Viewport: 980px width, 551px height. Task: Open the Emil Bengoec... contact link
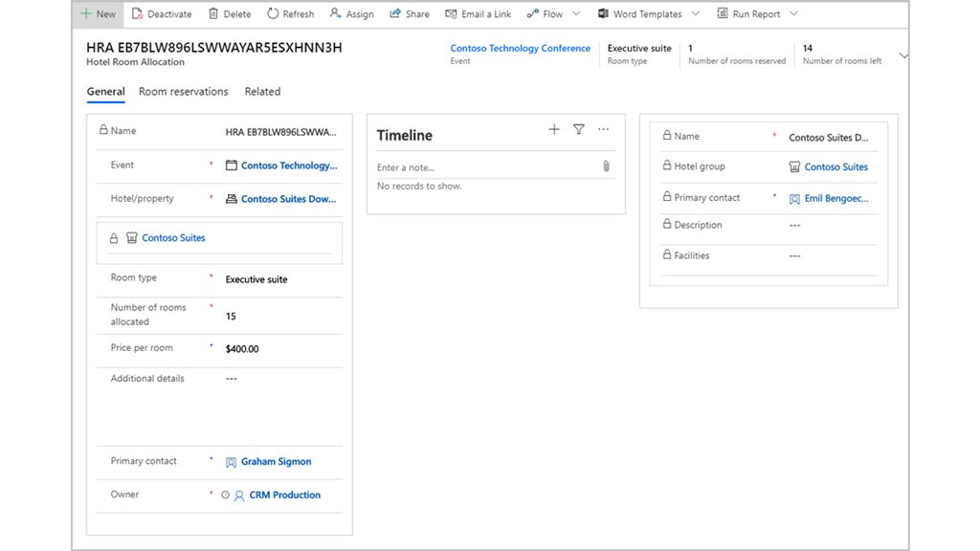click(x=836, y=198)
